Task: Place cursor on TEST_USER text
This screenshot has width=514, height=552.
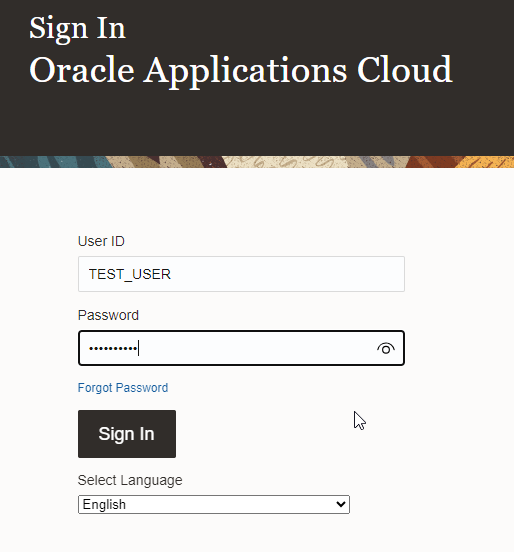Action: point(130,274)
